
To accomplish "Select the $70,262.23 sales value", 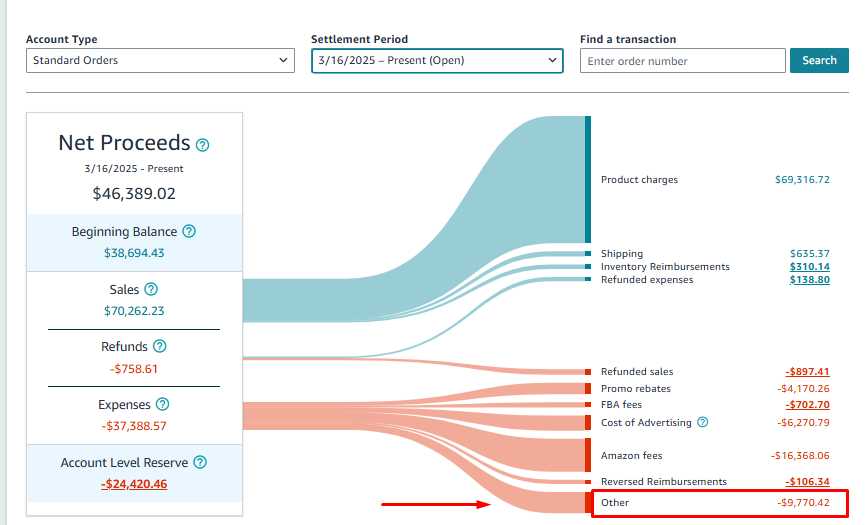I will click(x=134, y=311).
